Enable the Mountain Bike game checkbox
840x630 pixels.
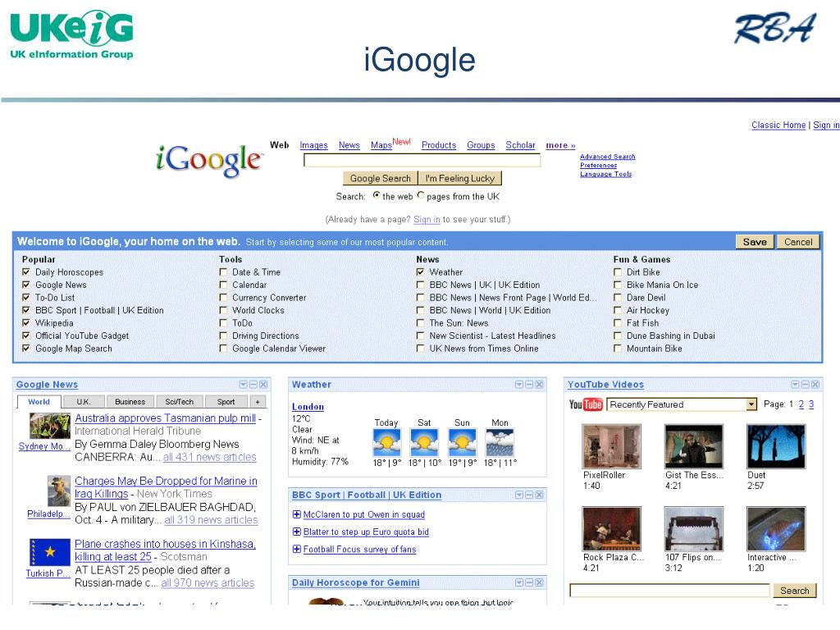pos(617,348)
